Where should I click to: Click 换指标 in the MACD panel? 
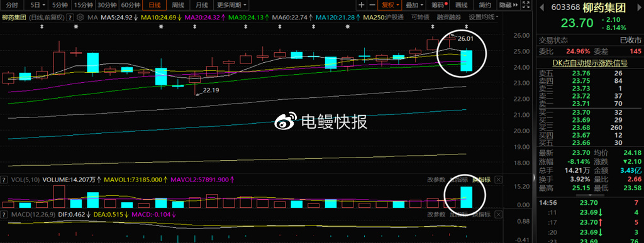point(481,214)
